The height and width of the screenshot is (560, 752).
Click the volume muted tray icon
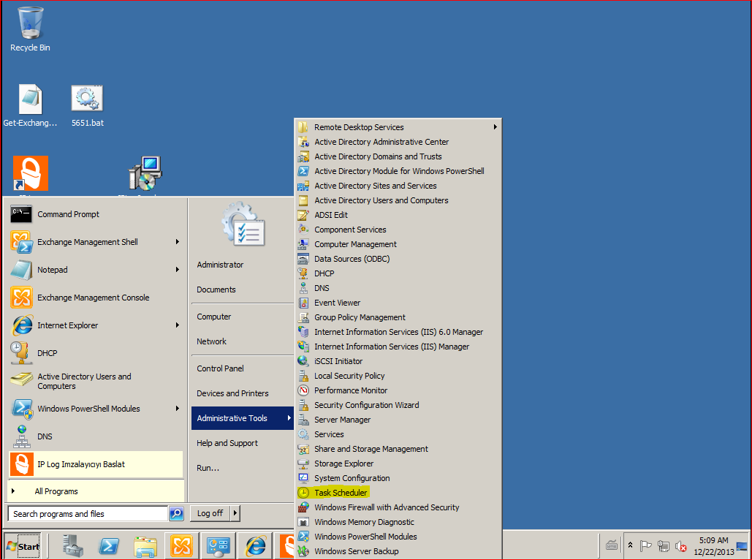680,546
